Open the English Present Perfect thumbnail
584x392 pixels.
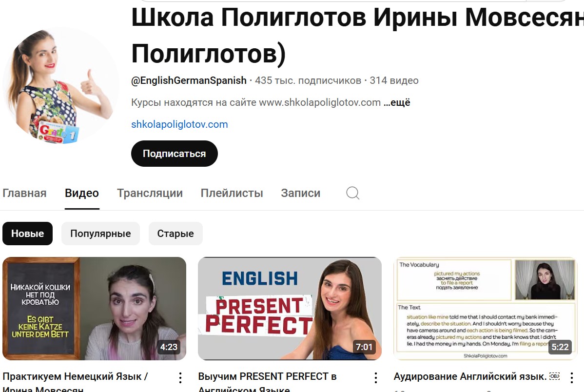[x=290, y=309]
